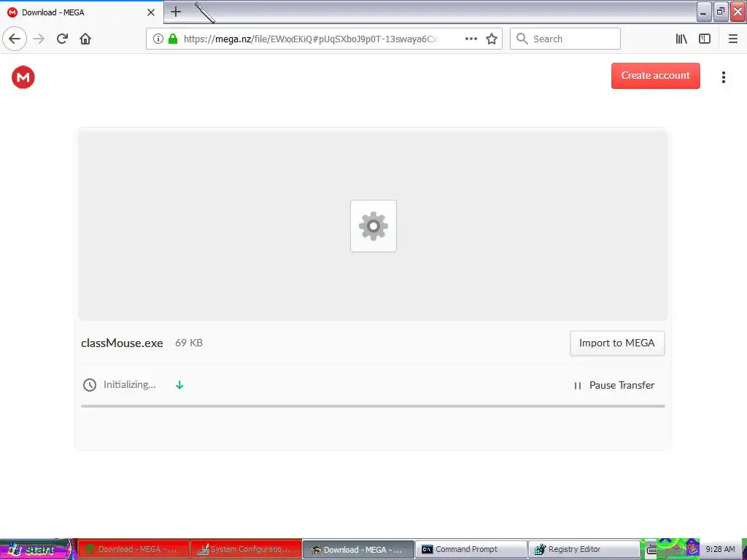Select the Download - MEGA browser tab

(x=82, y=12)
